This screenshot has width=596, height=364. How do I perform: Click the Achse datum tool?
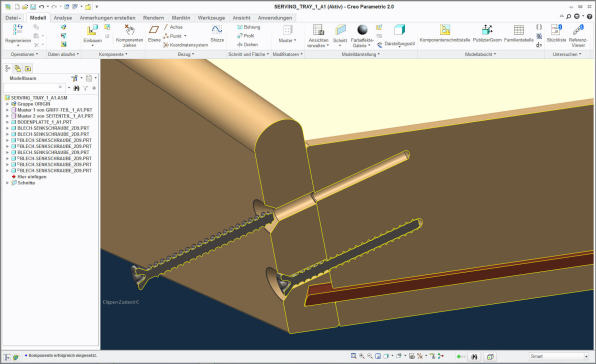coord(174,27)
